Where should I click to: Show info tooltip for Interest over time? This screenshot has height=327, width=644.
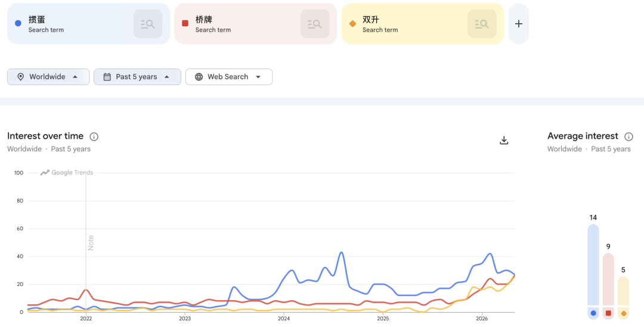pos(94,136)
